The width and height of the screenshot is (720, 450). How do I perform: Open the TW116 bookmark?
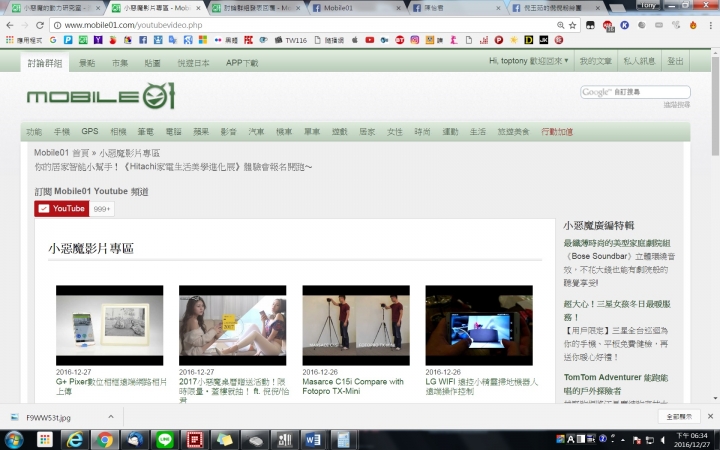click(291, 40)
